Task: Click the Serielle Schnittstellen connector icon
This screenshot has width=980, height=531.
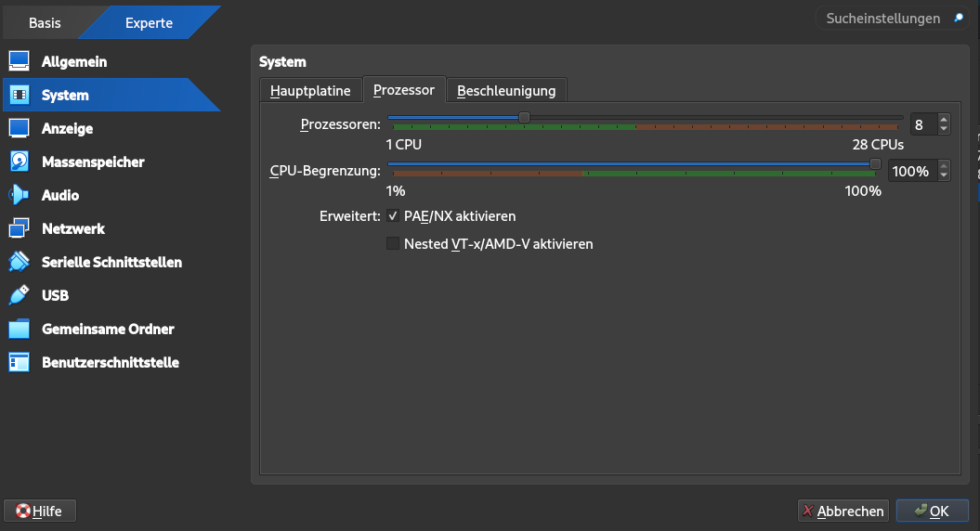Action: 19,262
